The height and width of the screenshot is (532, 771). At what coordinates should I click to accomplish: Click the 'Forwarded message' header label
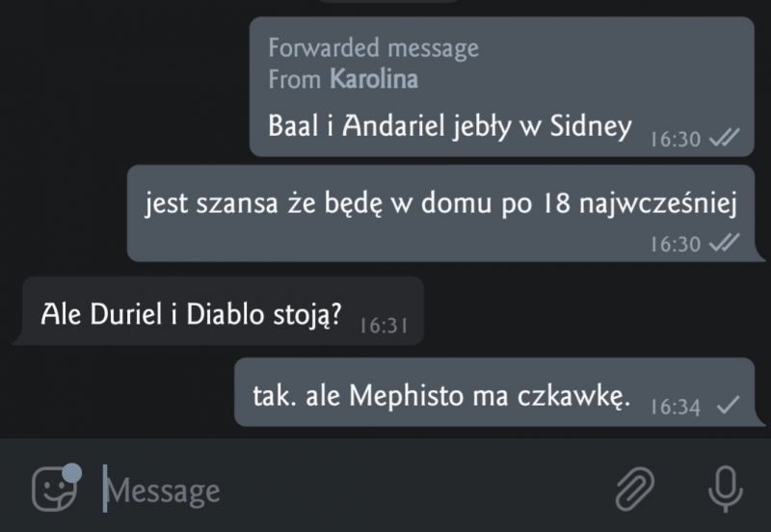(374, 47)
